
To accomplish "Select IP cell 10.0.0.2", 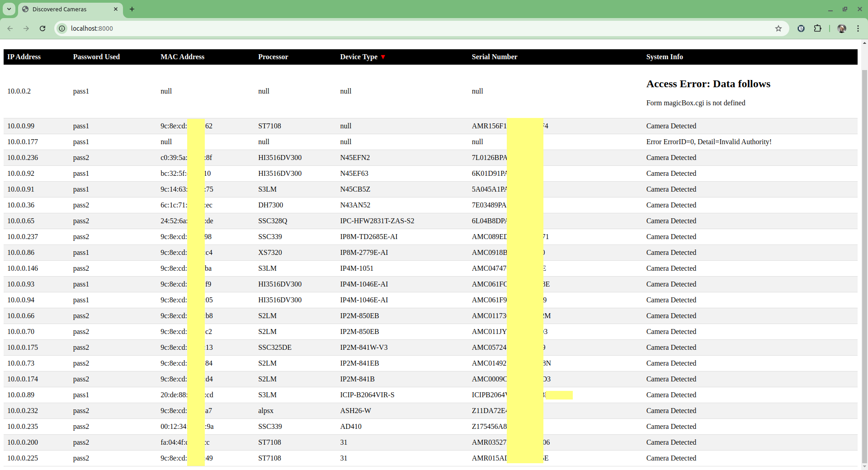I will tap(19, 91).
